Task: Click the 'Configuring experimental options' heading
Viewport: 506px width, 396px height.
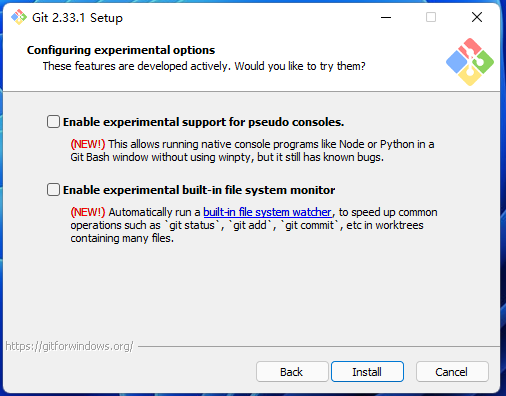Action: pos(121,50)
